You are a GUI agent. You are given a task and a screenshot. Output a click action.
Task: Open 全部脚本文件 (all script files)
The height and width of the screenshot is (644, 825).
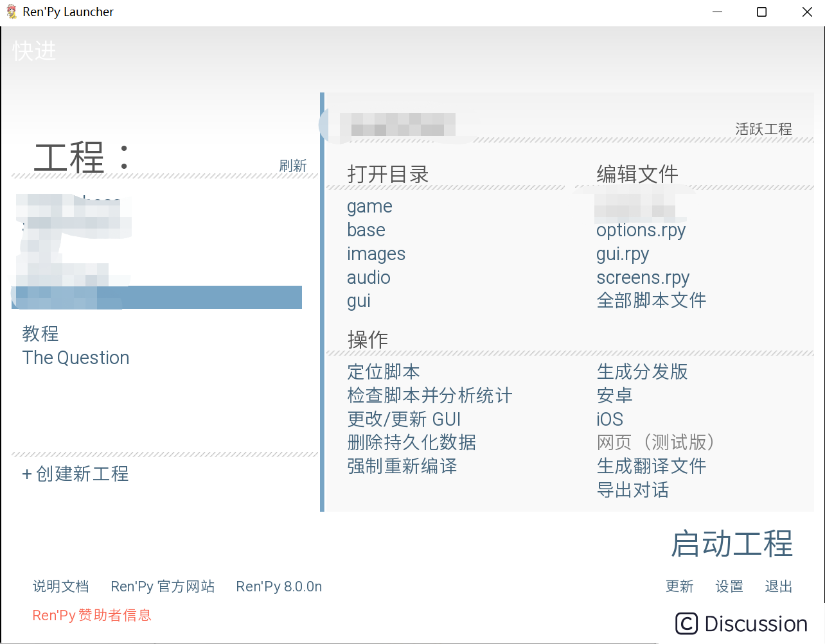coord(651,300)
